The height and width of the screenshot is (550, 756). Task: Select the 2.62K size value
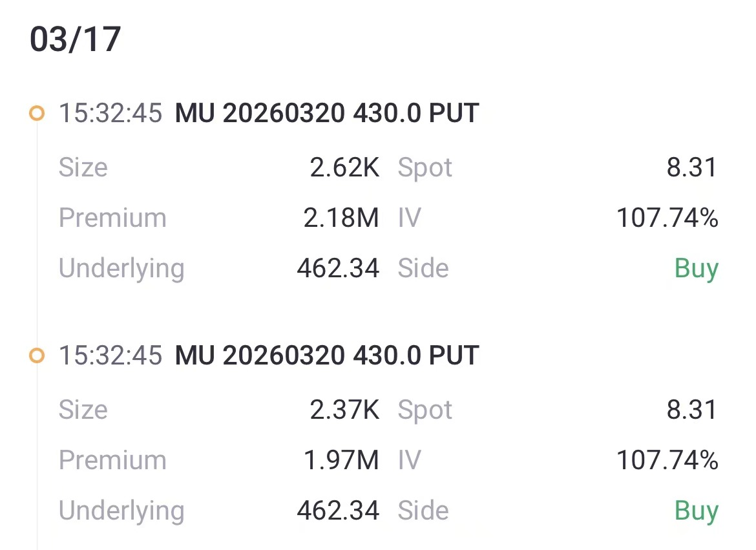(x=344, y=167)
